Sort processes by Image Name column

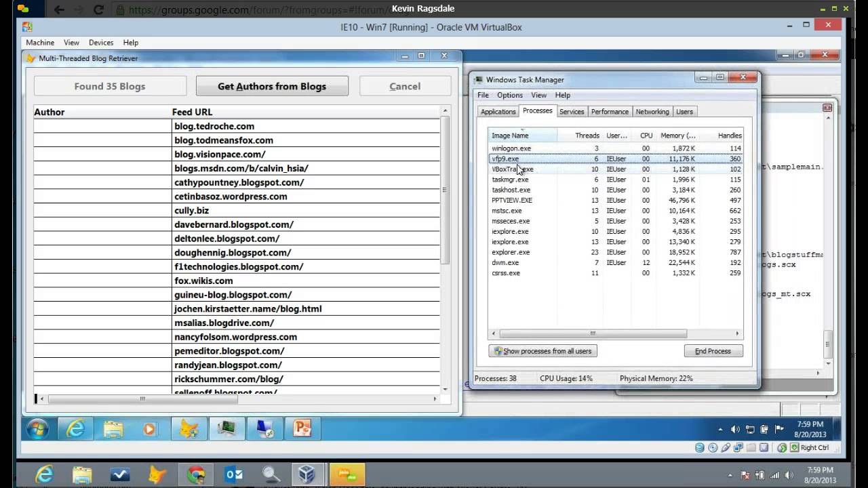click(x=523, y=136)
